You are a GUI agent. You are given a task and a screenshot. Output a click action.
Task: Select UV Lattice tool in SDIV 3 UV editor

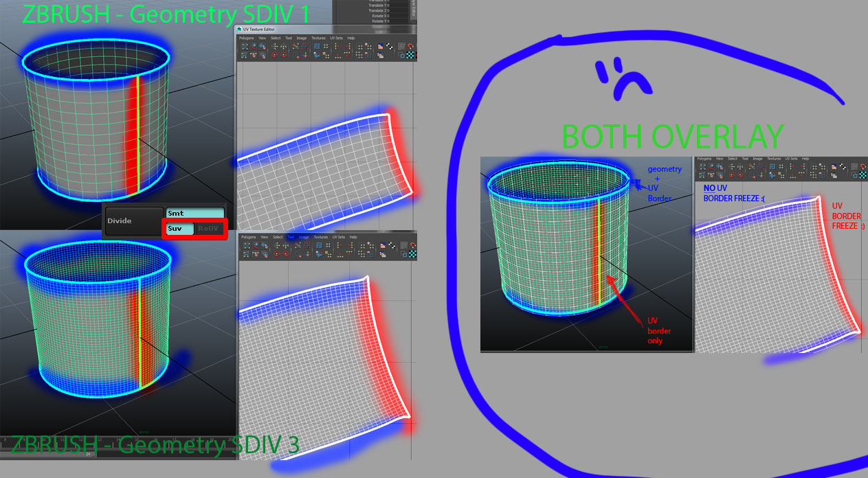pos(247,245)
